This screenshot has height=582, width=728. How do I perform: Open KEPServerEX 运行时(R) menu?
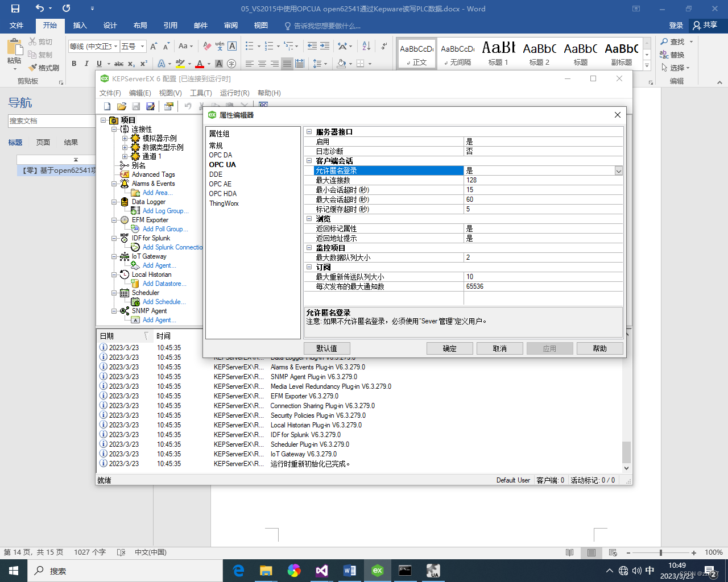(234, 93)
